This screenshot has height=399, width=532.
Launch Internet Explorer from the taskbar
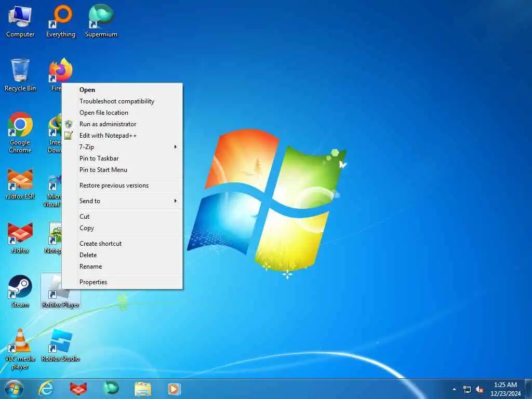coord(46,389)
